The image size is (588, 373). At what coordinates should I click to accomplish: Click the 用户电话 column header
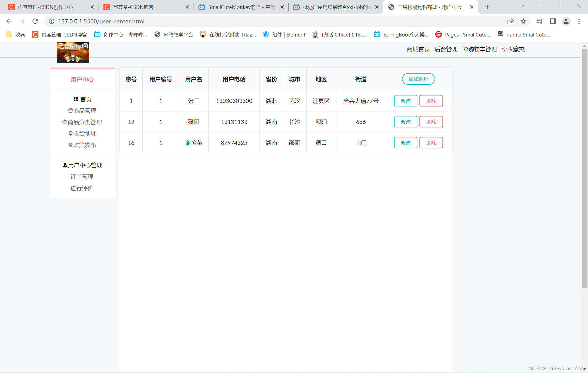pyautogui.click(x=234, y=79)
